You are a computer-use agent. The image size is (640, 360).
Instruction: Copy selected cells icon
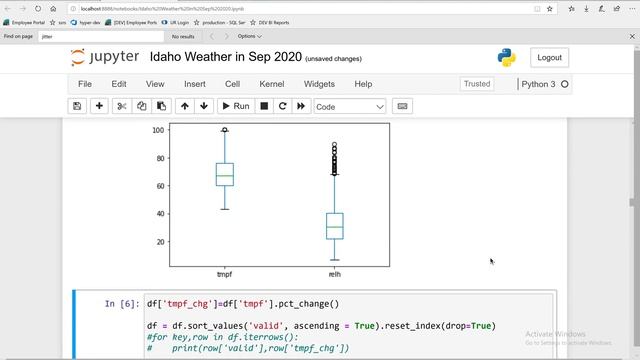141,106
